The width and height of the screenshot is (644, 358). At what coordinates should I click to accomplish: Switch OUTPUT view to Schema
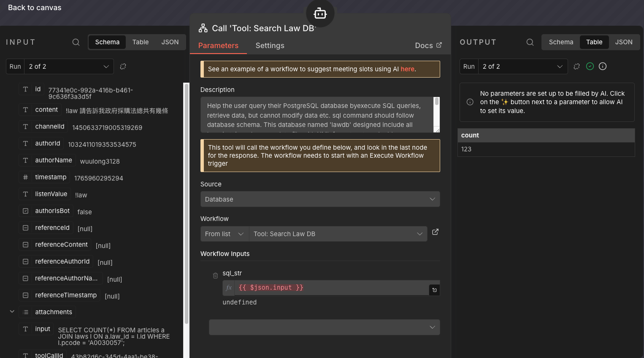[x=561, y=42]
